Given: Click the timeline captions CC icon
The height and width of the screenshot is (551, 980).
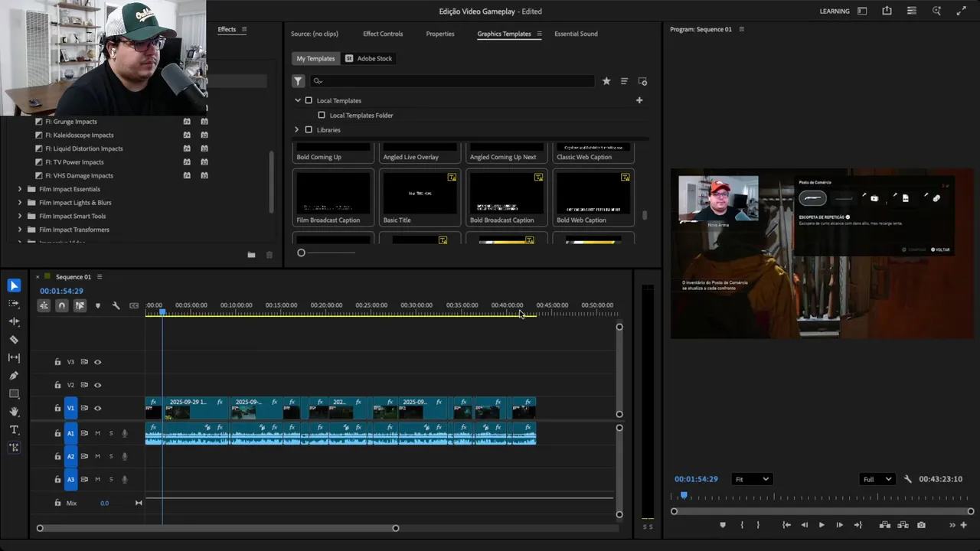Looking at the screenshot, I should coord(134,305).
